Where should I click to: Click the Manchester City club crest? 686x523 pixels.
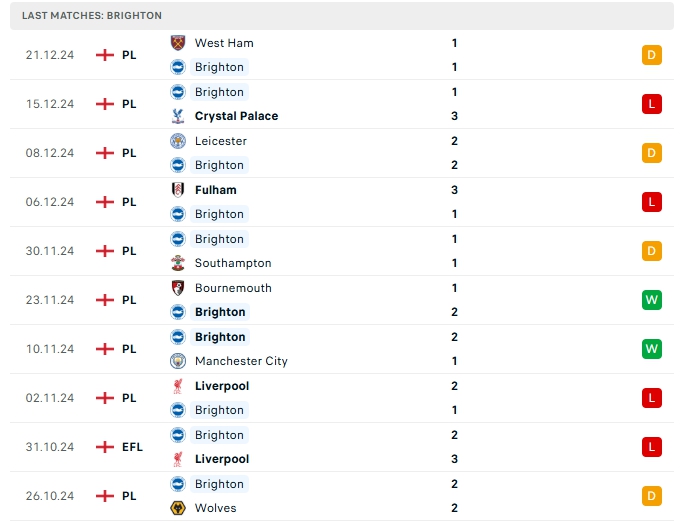coord(178,361)
